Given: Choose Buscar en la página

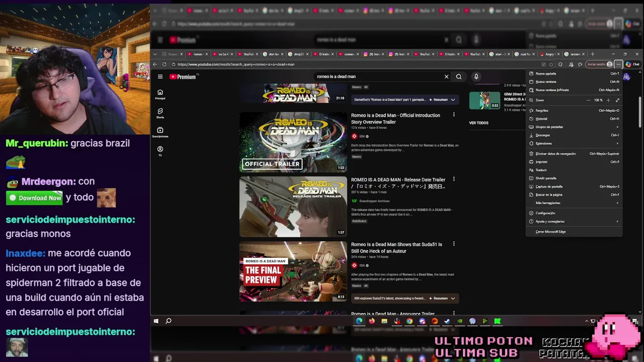Looking at the screenshot, I should pos(574,195).
